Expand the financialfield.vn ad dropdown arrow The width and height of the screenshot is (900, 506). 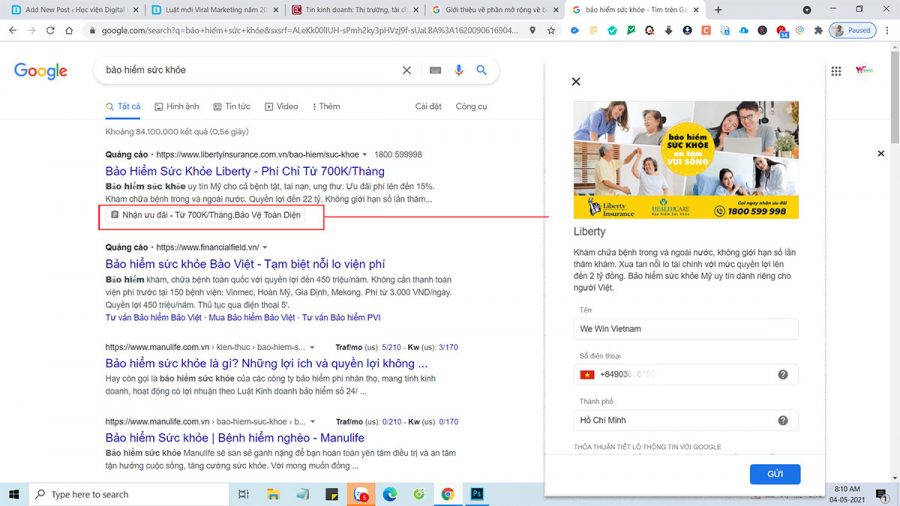tap(265, 247)
